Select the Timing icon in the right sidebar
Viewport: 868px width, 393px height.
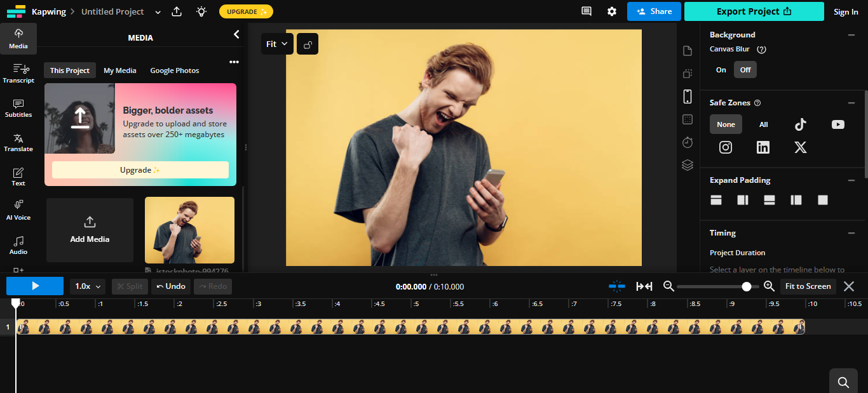(x=687, y=142)
